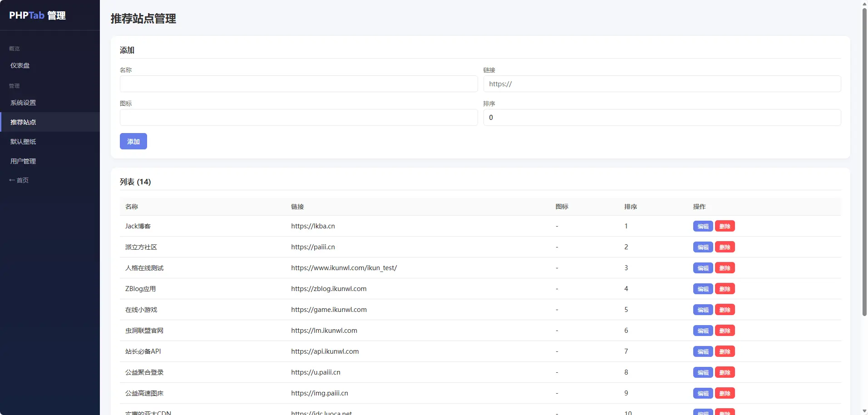Screen dimensions: 868x415
Task: Click the blue 添加 submit button
Action: (133, 141)
